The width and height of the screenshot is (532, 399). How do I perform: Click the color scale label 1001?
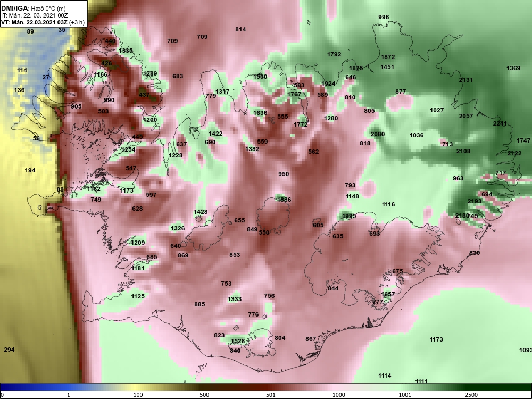[x=405, y=395]
